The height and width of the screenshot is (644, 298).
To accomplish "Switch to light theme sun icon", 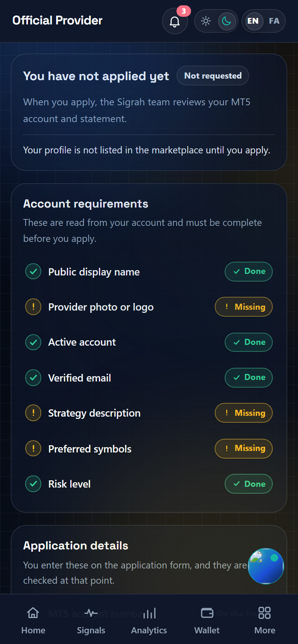I will point(206,21).
